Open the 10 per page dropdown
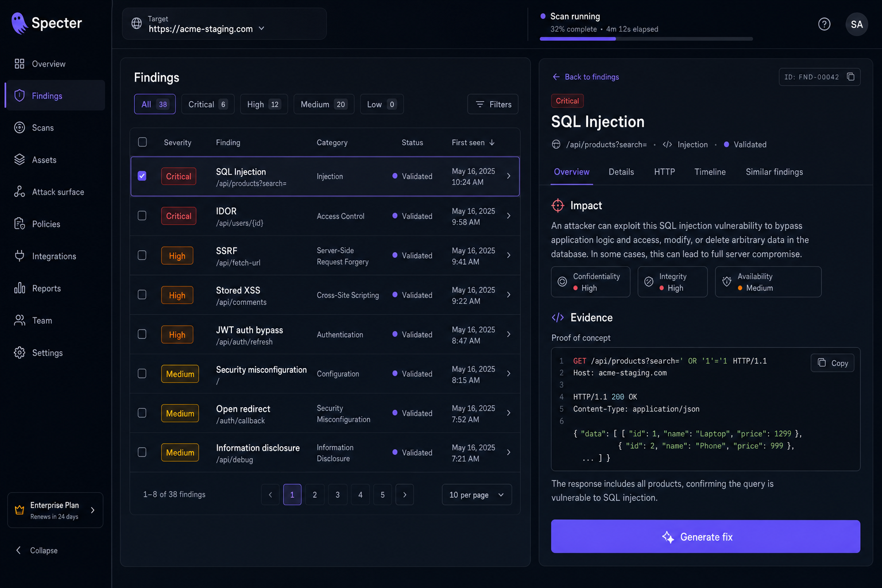The width and height of the screenshot is (882, 588). (477, 494)
